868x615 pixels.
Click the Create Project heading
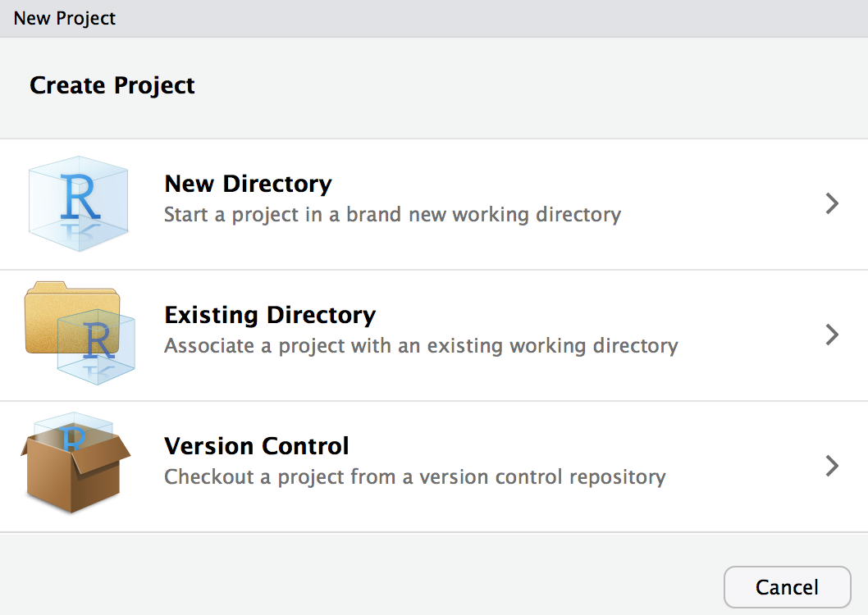[x=112, y=84]
